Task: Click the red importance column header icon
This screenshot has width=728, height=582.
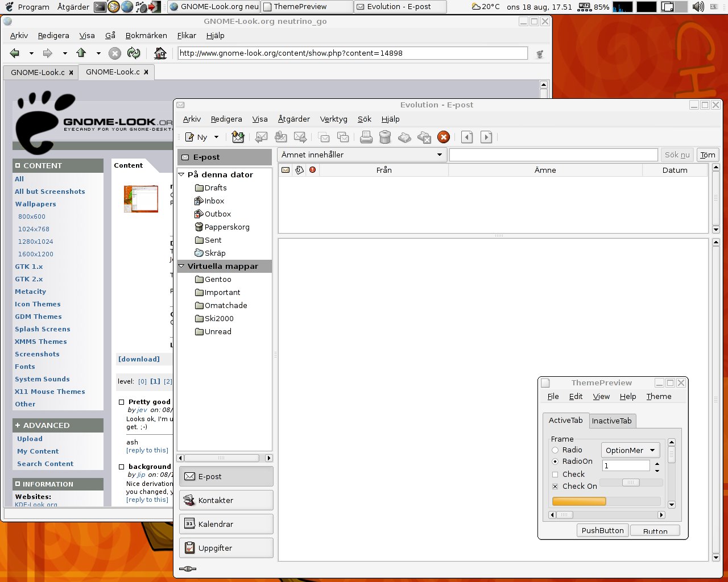Action: (312, 170)
